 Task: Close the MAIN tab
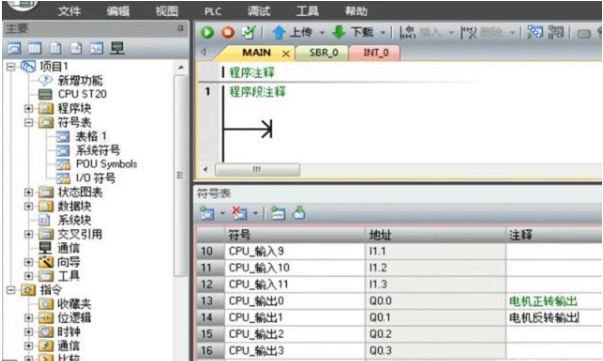click(x=286, y=54)
